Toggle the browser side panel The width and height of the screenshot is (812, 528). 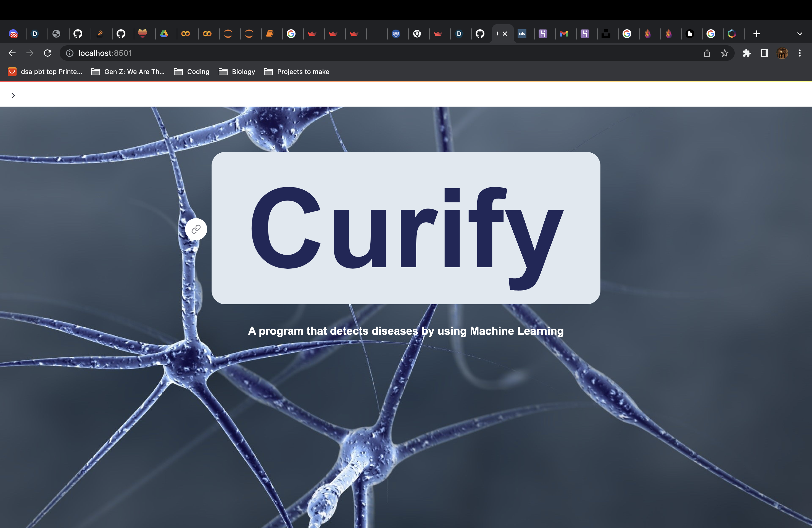tap(764, 53)
